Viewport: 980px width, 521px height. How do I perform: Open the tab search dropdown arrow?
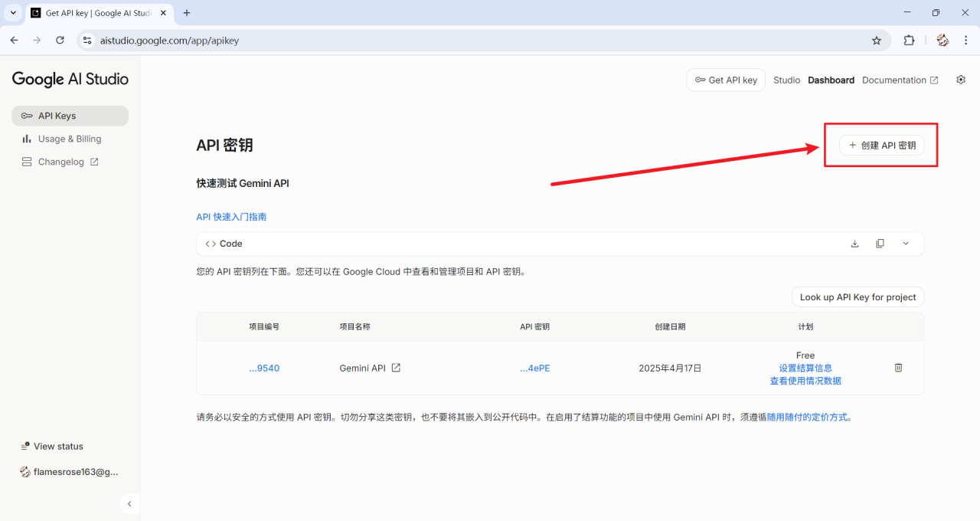click(x=13, y=13)
